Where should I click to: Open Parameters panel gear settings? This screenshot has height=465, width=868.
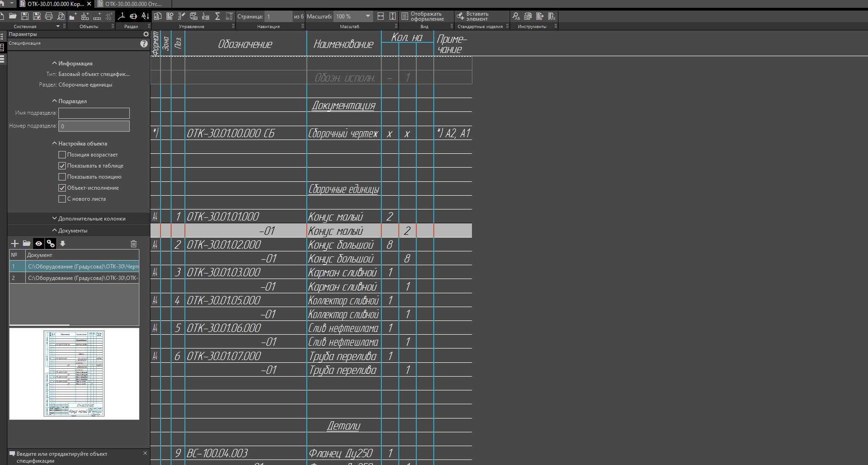(x=146, y=34)
